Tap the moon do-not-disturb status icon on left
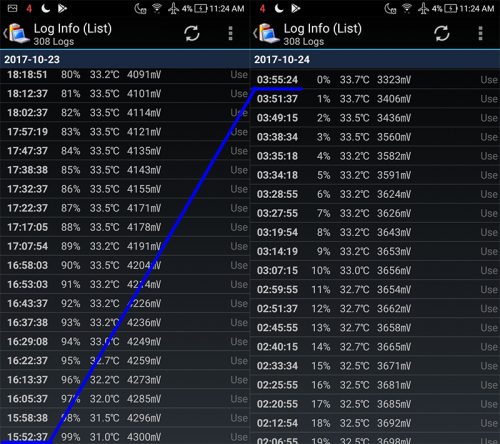 (45, 8)
